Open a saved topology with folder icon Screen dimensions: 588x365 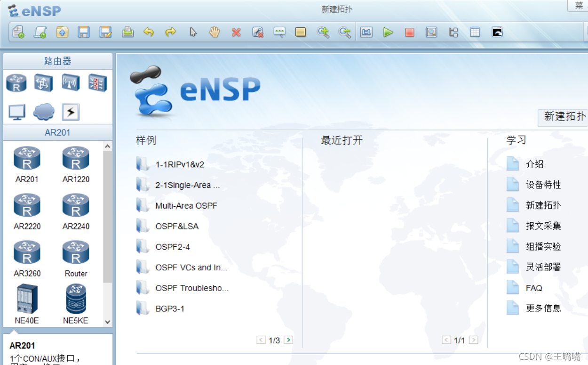(x=62, y=32)
